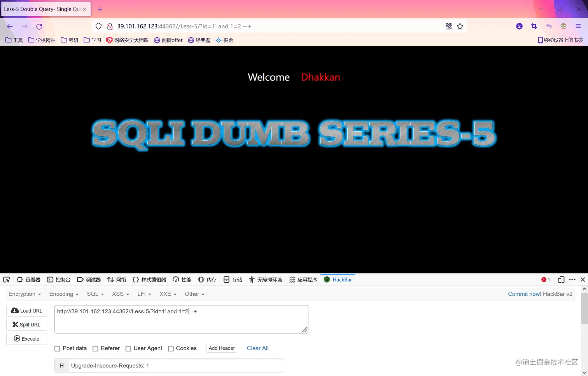
Task: Expand the XSS dropdown
Action: 121,294
